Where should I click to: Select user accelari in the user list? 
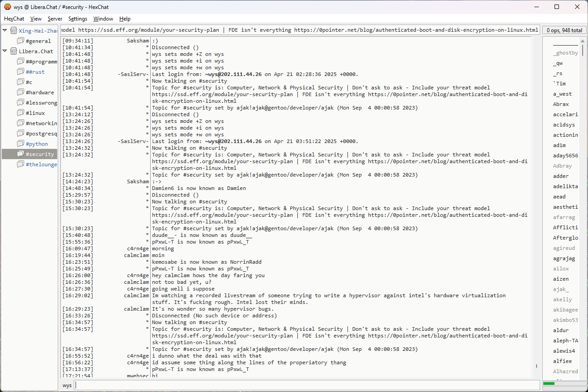(566, 114)
